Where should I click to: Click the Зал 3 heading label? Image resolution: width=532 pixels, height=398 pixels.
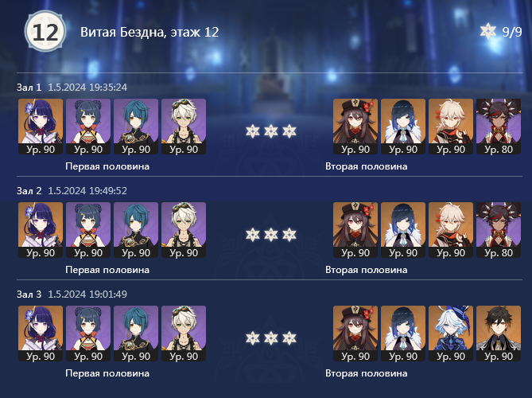tap(29, 294)
